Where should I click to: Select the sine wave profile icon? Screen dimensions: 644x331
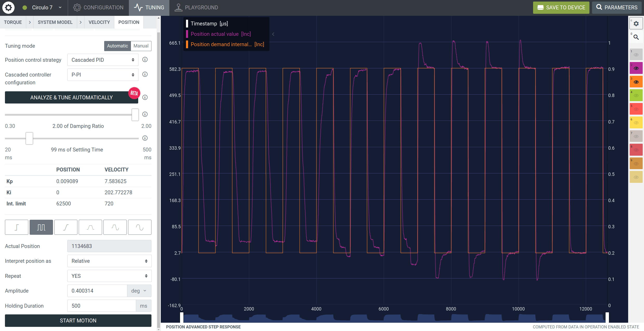tap(140, 227)
